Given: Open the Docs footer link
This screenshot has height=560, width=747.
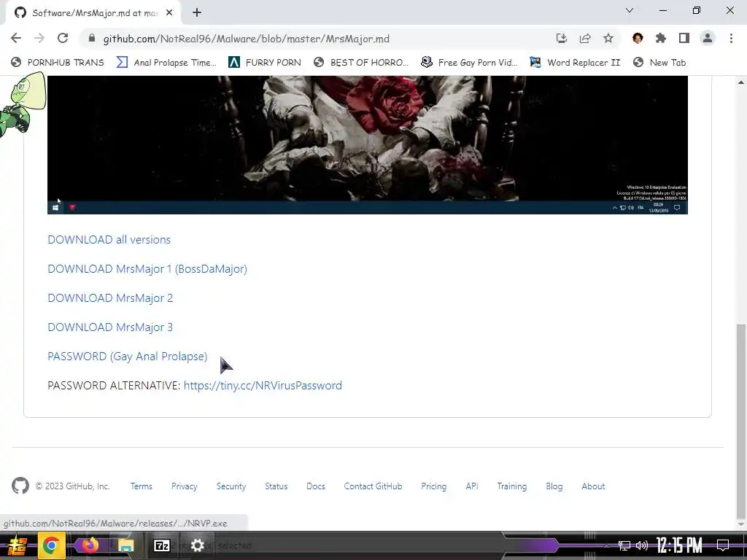Looking at the screenshot, I should (316, 486).
